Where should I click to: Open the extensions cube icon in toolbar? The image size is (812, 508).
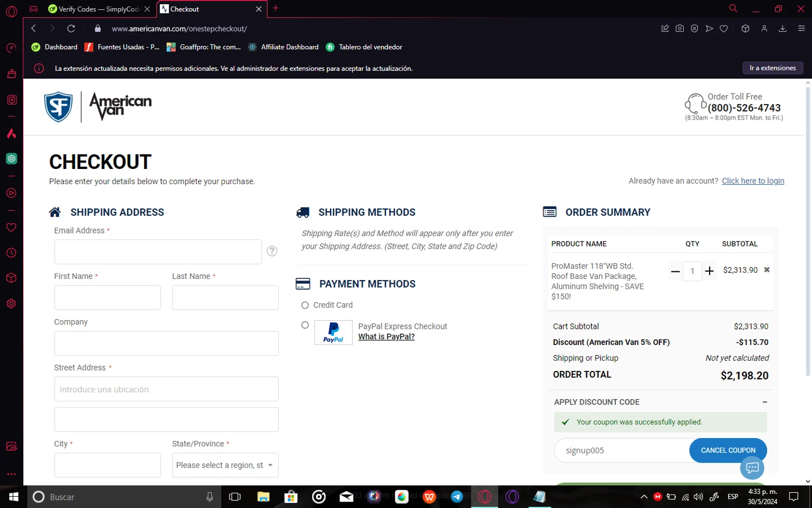tap(745, 29)
